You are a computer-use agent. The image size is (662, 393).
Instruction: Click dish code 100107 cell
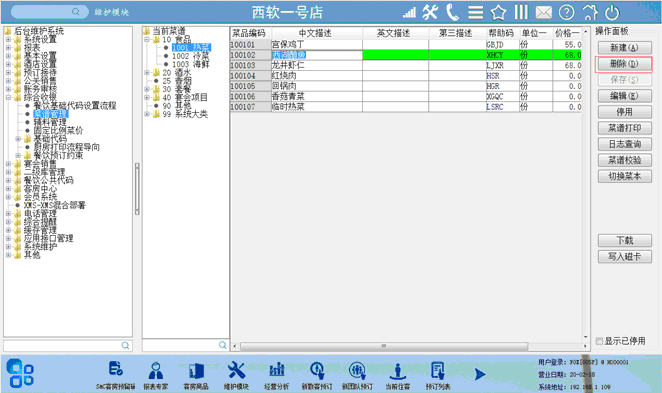point(251,107)
